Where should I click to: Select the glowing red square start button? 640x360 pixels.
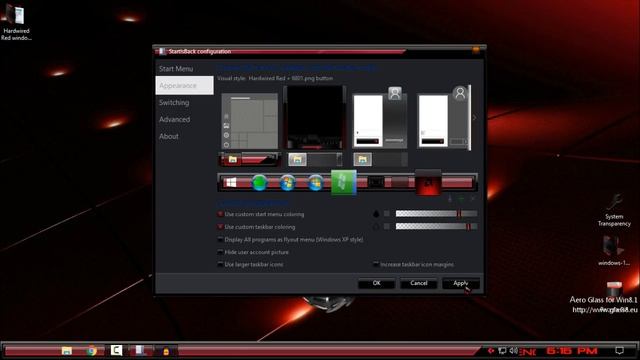428,182
